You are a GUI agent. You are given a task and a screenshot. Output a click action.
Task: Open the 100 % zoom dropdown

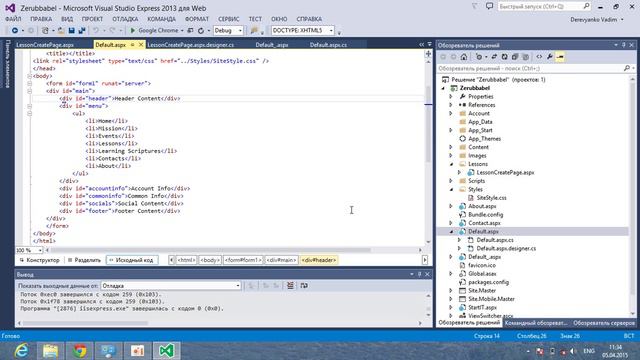pyautogui.click(x=29, y=250)
